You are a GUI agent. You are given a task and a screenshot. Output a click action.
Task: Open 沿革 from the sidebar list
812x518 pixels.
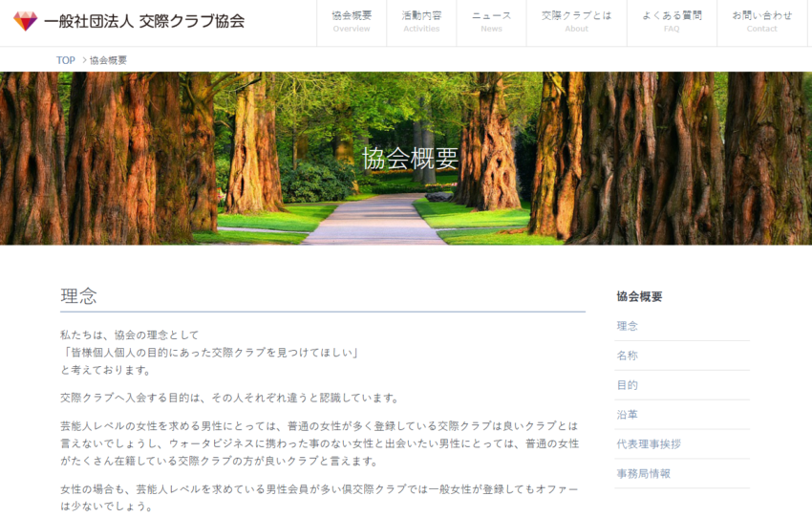click(x=627, y=415)
